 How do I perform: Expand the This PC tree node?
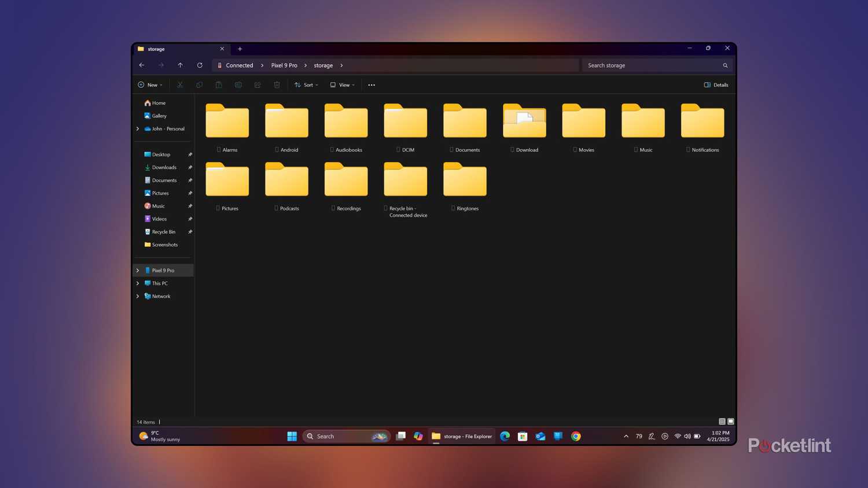138,283
